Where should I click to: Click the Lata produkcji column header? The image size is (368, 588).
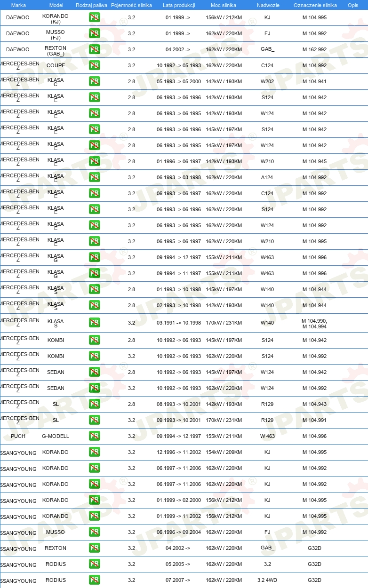pyautogui.click(x=179, y=5)
